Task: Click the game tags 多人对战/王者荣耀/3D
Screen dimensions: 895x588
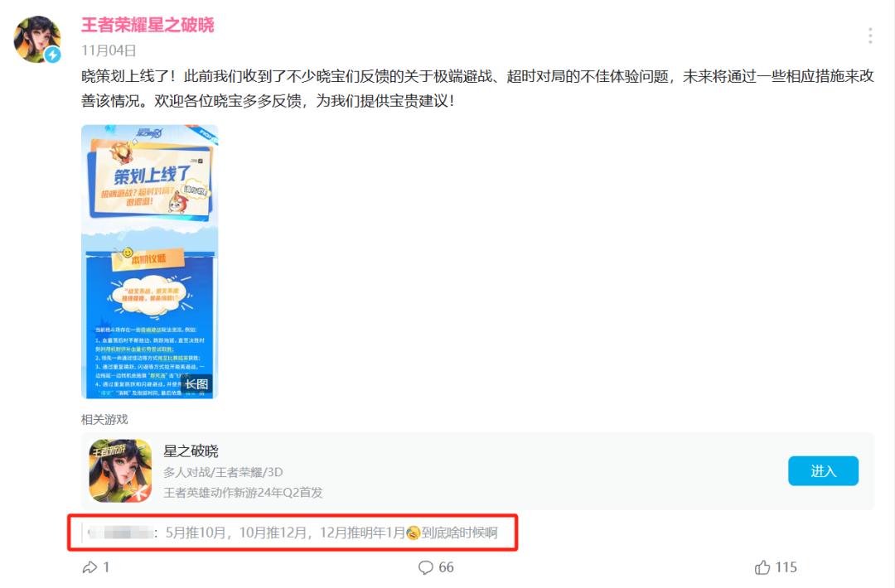Action: (x=223, y=472)
